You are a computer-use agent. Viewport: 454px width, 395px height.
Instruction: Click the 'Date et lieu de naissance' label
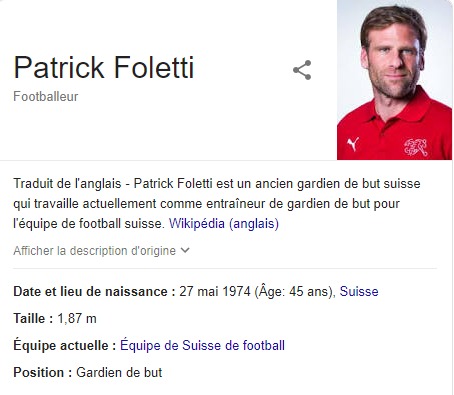tap(94, 292)
